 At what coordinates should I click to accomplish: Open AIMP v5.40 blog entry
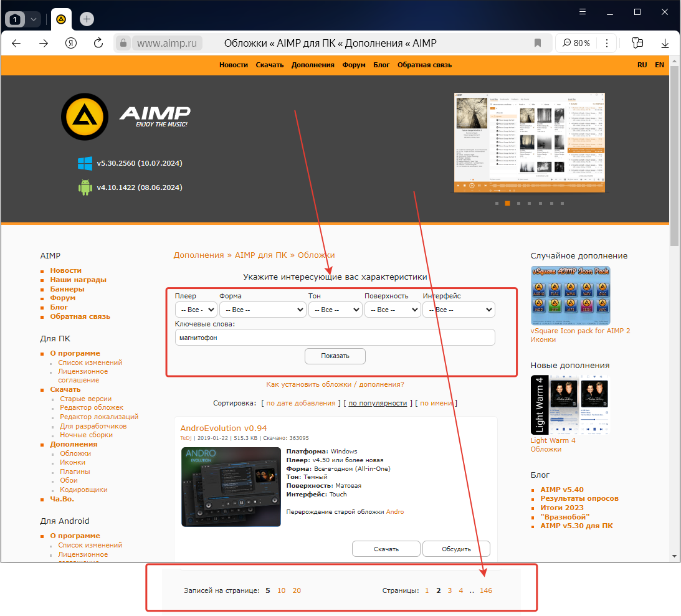(561, 489)
